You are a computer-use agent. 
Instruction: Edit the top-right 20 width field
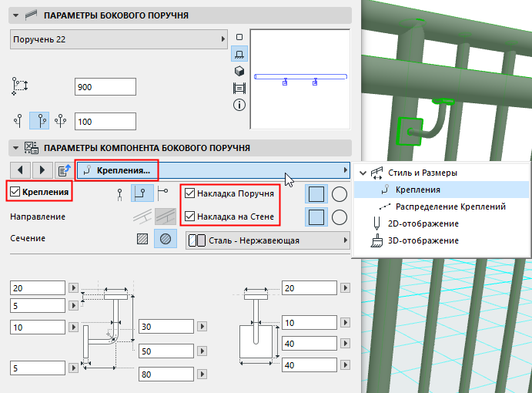coord(309,288)
